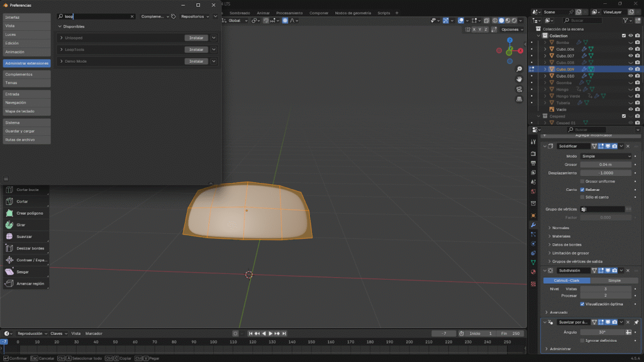
Task: Enable the Grosor uniforme checkbox
Action: point(582,181)
